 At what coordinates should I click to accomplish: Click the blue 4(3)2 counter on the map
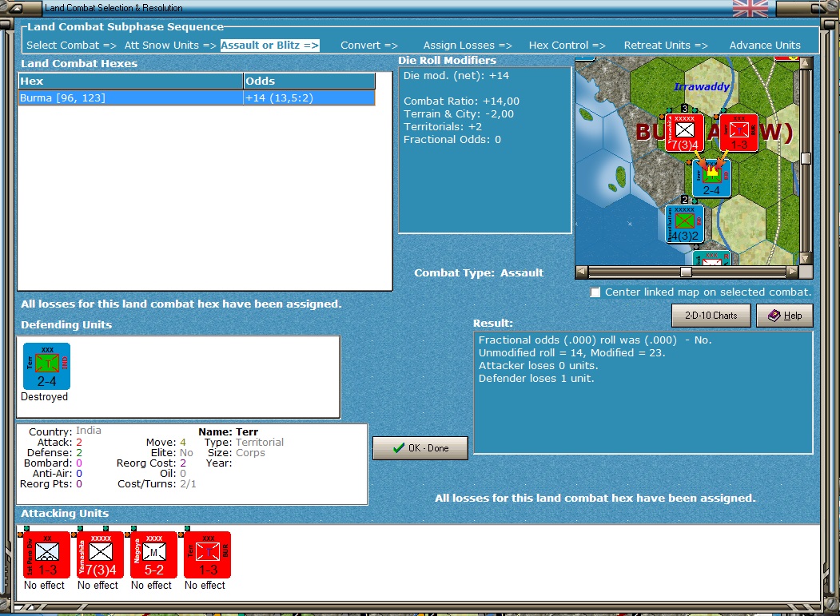coord(685,224)
